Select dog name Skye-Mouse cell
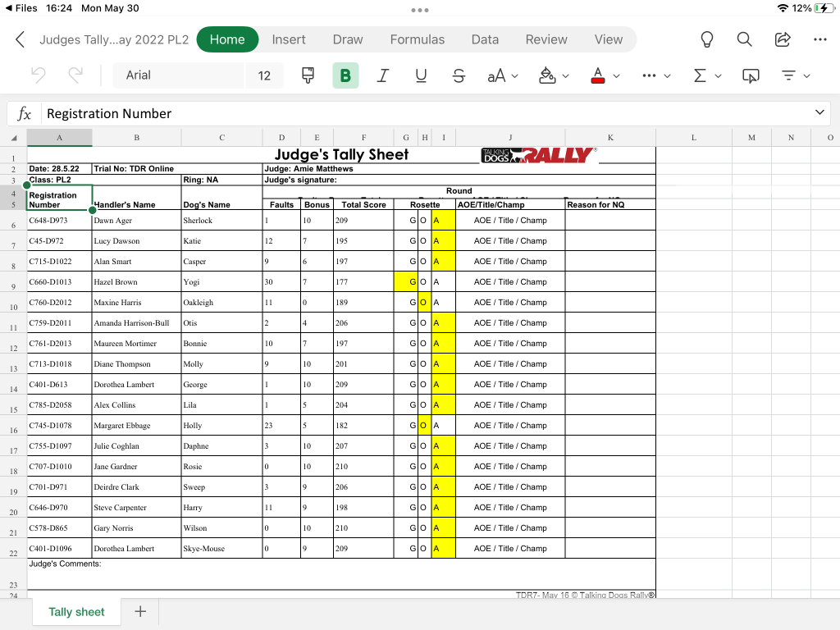840x630 pixels. pos(221,549)
